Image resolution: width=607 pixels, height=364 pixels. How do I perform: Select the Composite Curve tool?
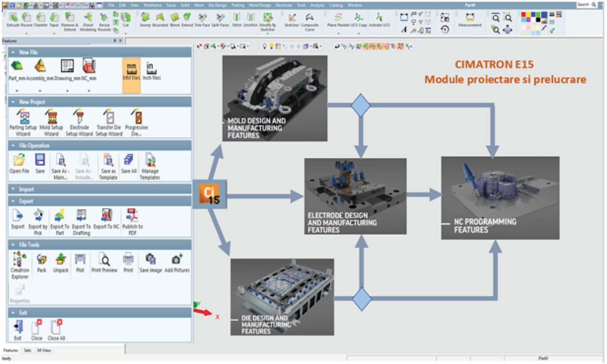click(x=309, y=21)
